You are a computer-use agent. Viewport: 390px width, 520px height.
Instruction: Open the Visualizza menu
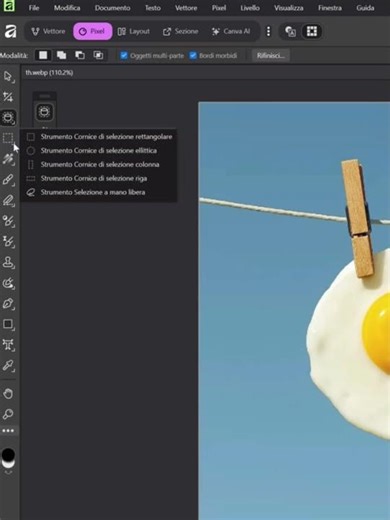pos(289,8)
